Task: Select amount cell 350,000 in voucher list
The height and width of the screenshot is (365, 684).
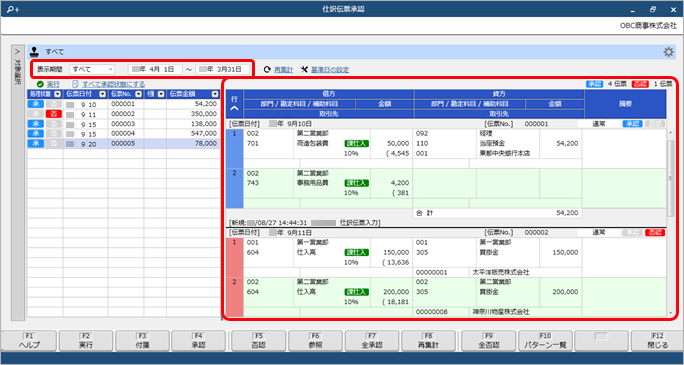Action: coord(193,114)
